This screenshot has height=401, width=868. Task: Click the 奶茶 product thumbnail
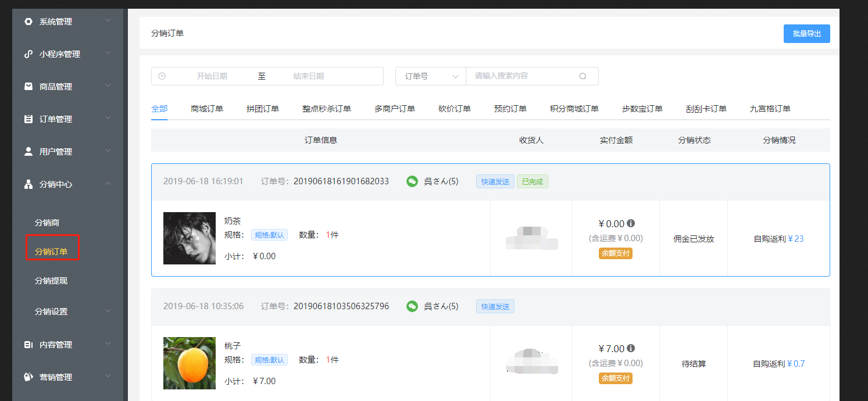click(x=190, y=238)
